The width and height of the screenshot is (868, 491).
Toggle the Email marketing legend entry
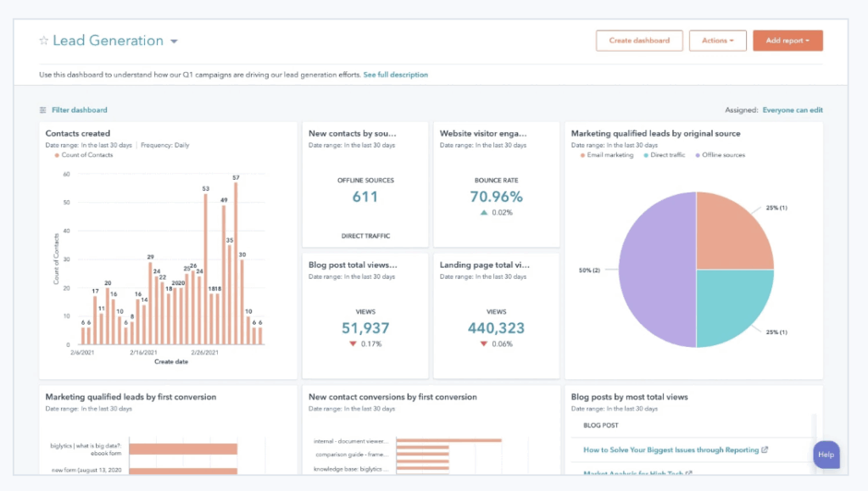[607, 155]
